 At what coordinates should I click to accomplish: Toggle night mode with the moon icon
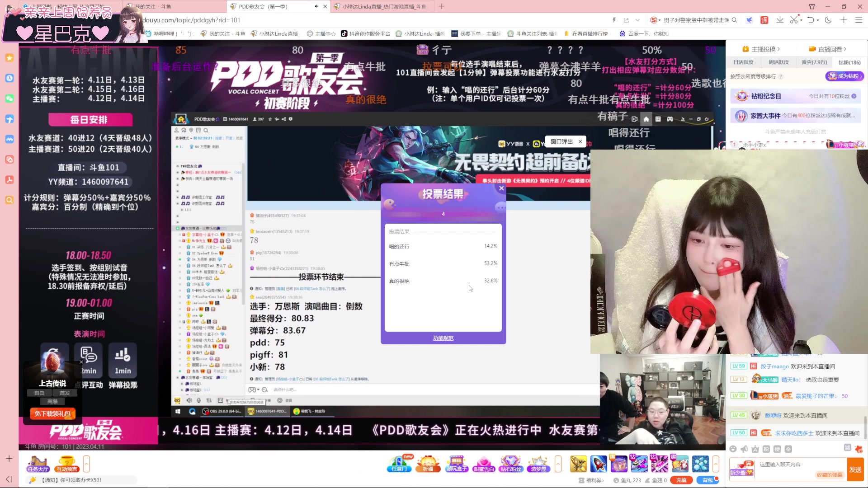tap(828, 20)
